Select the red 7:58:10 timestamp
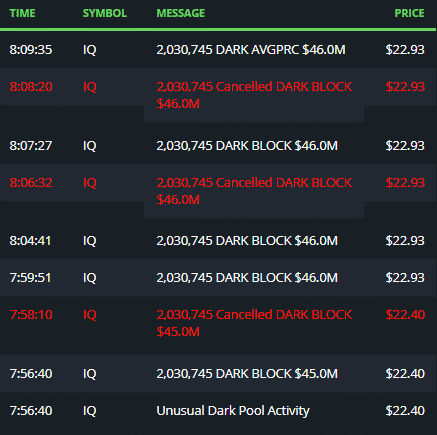This screenshot has width=437, height=435. 31,315
